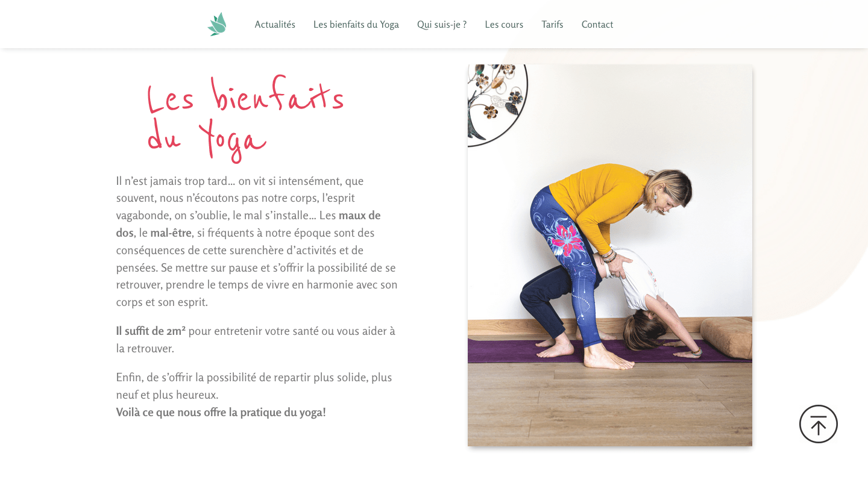Click the Les bienfaits du Yoga heading

click(246, 119)
